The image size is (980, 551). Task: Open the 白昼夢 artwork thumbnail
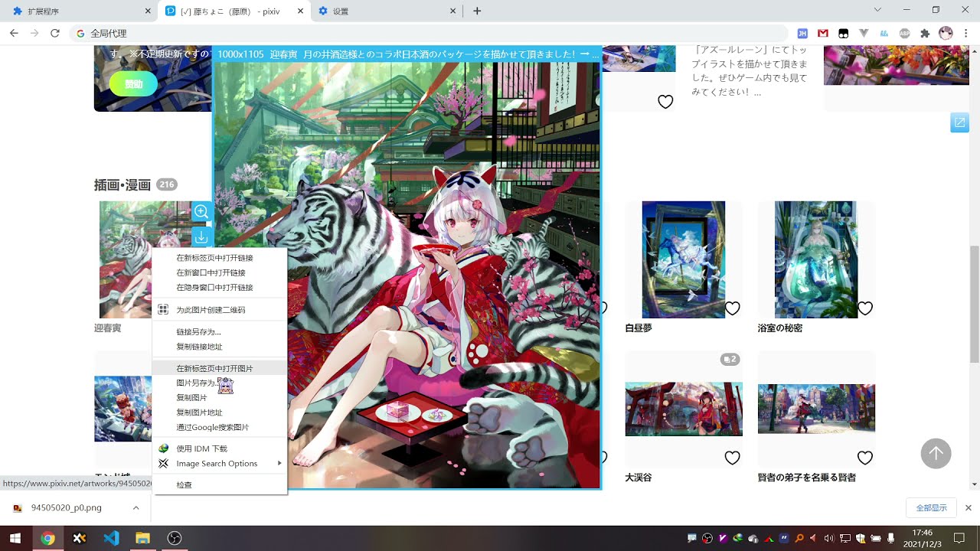[x=684, y=259]
